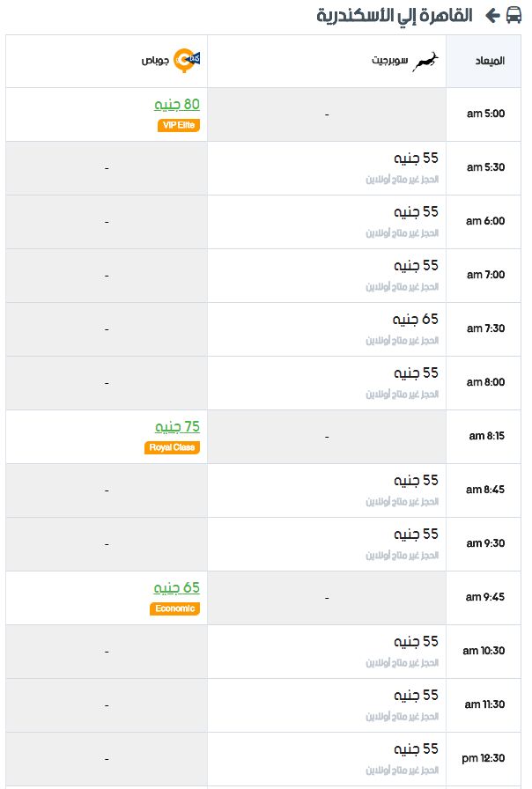Viewport: 532px width, 789px height.
Task: Click the Superjet gazelle logo icon
Action: (425, 62)
